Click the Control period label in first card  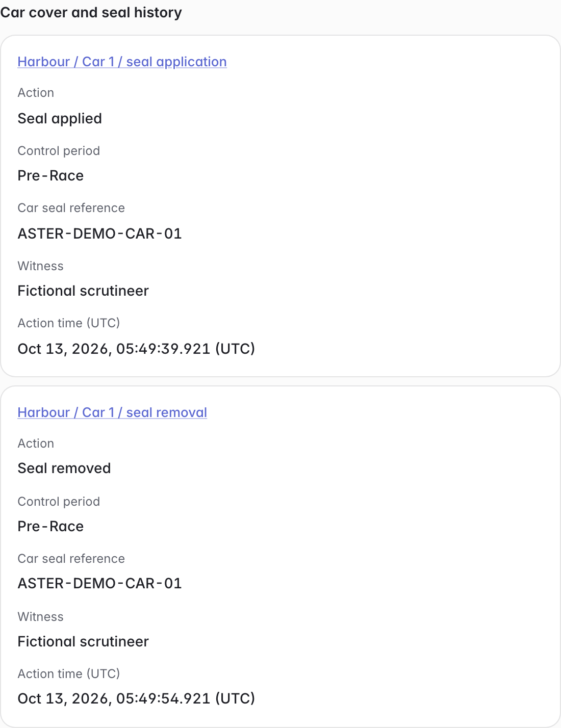click(59, 151)
